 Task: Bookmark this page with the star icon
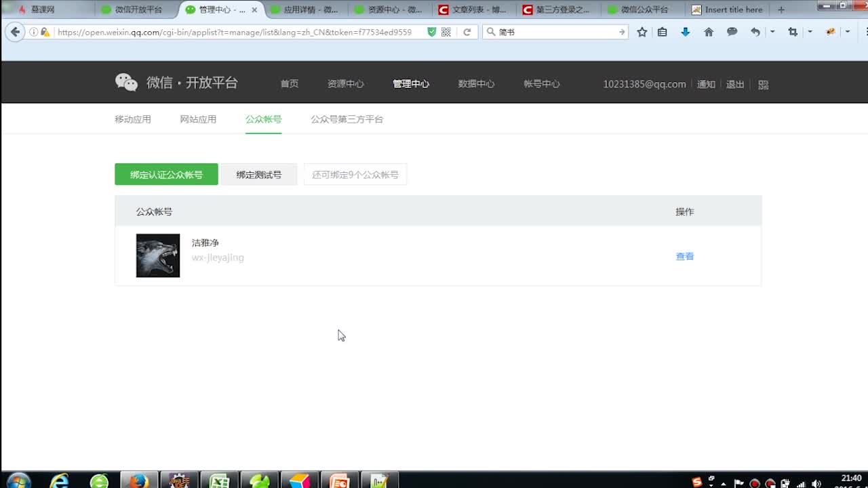coord(642,32)
